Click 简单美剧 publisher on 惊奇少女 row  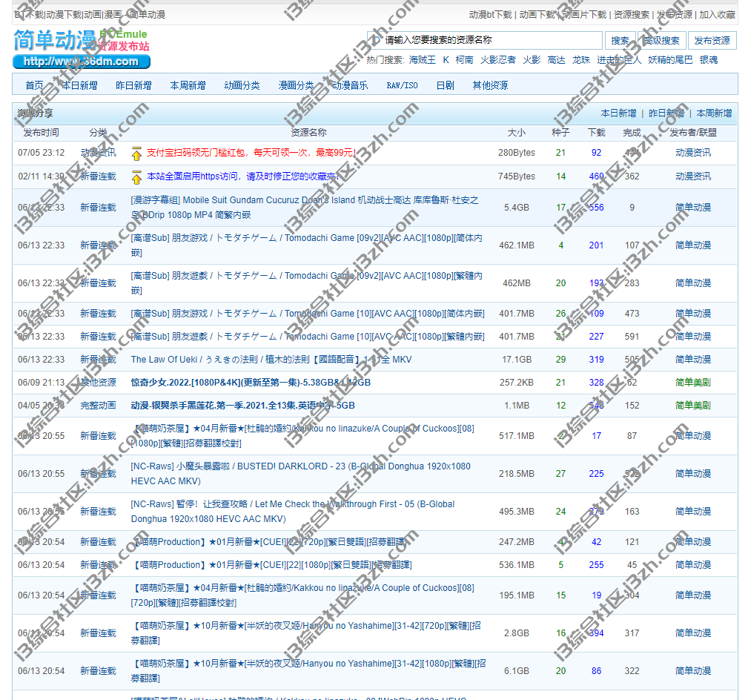693,383
